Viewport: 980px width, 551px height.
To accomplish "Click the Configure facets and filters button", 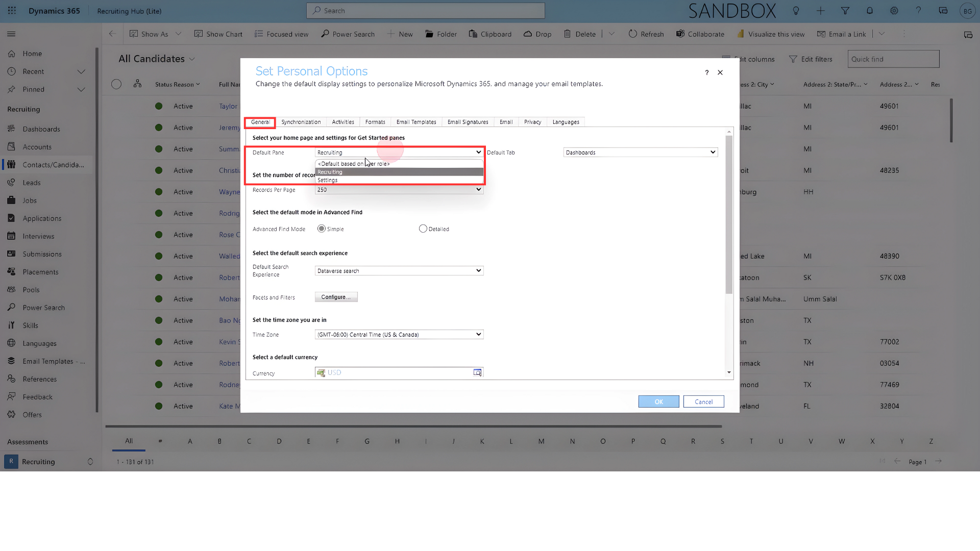I will pyautogui.click(x=336, y=297).
